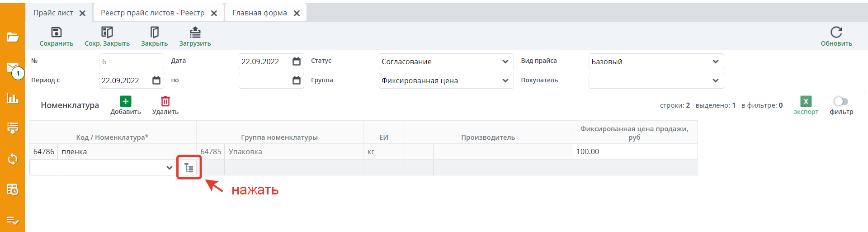Viewport: 868px width, 232px height.
Task: Open calendar picker for Дата field
Action: [x=297, y=62]
